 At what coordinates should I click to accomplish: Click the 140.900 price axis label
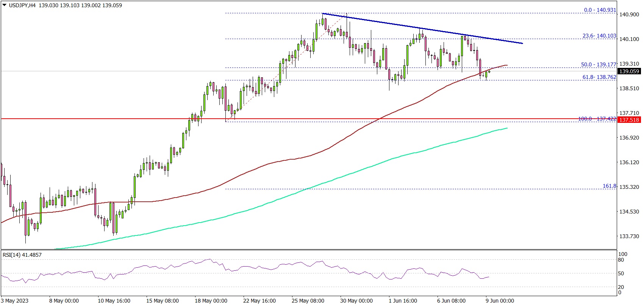click(629, 14)
